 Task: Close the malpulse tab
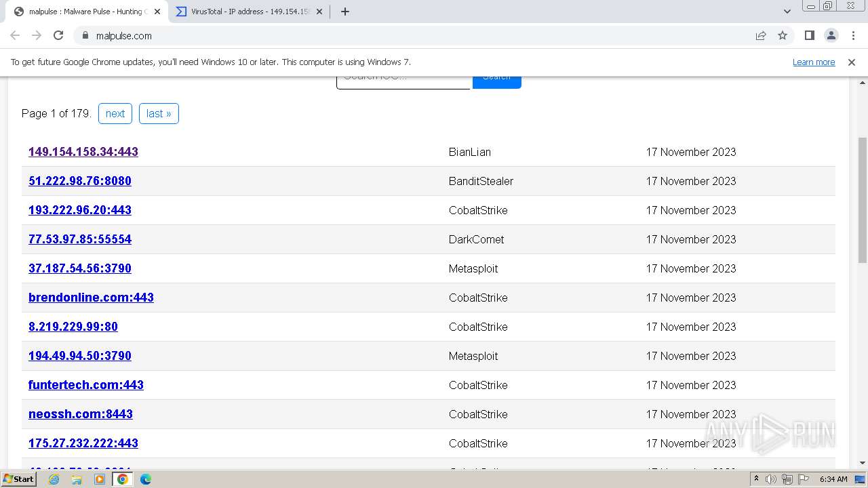click(x=157, y=12)
